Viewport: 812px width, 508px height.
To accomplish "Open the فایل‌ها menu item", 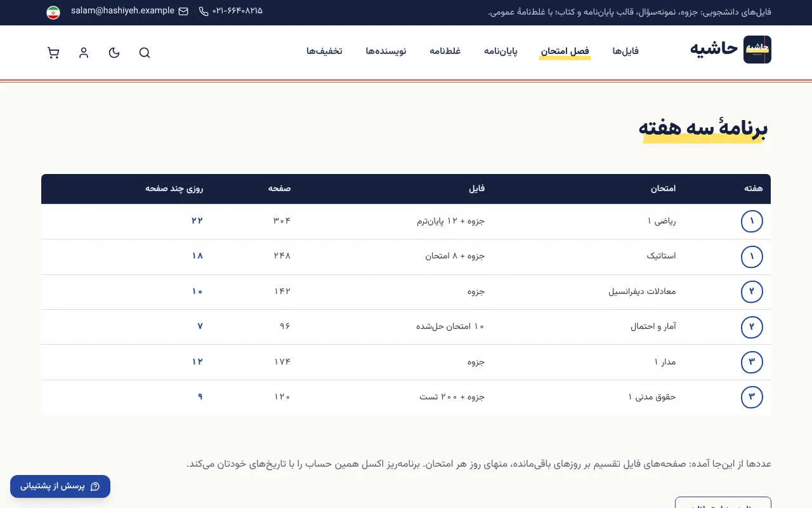I will point(625,51).
